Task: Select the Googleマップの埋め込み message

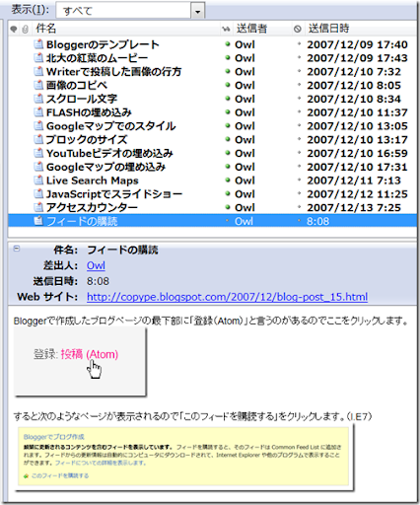Action: (212, 167)
